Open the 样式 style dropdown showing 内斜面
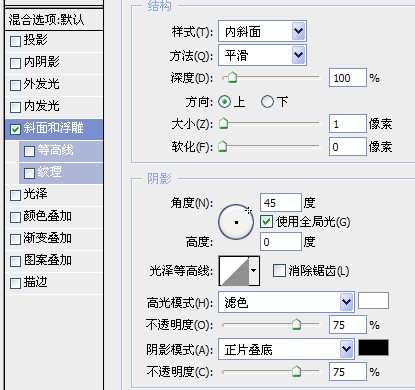Image resolution: width=415 pixels, height=390 pixels. click(x=262, y=31)
